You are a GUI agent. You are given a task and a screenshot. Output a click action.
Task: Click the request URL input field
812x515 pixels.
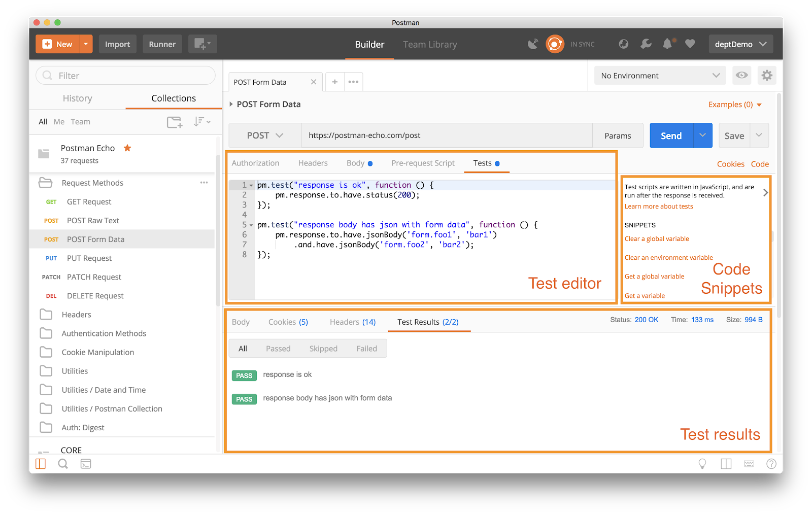click(447, 135)
